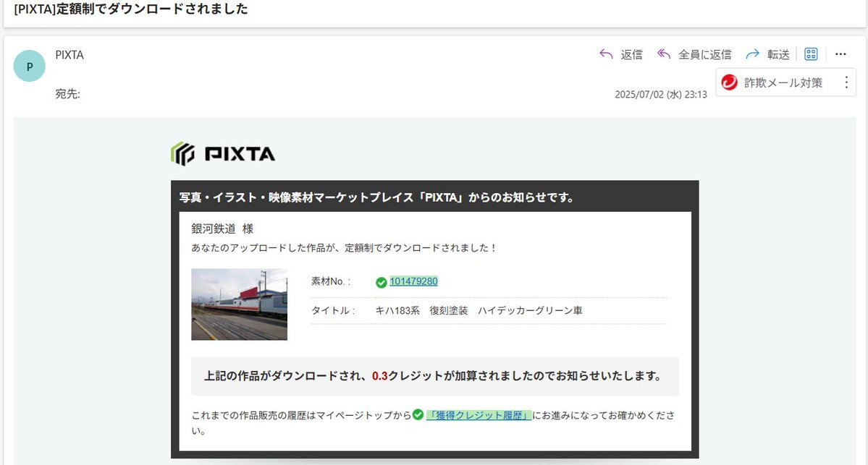Click the PIXTAからのお知らせです header text
The image size is (868, 465).
377,197
